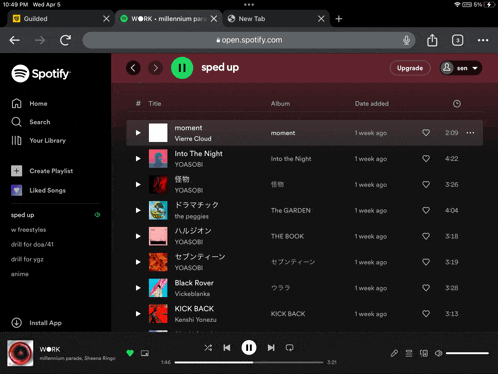Open the Vickeblanka artist link
This screenshot has width=498, height=374.
click(x=192, y=294)
